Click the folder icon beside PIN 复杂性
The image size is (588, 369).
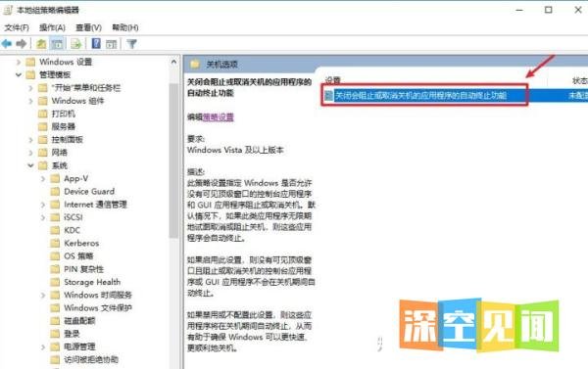click(55, 269)
